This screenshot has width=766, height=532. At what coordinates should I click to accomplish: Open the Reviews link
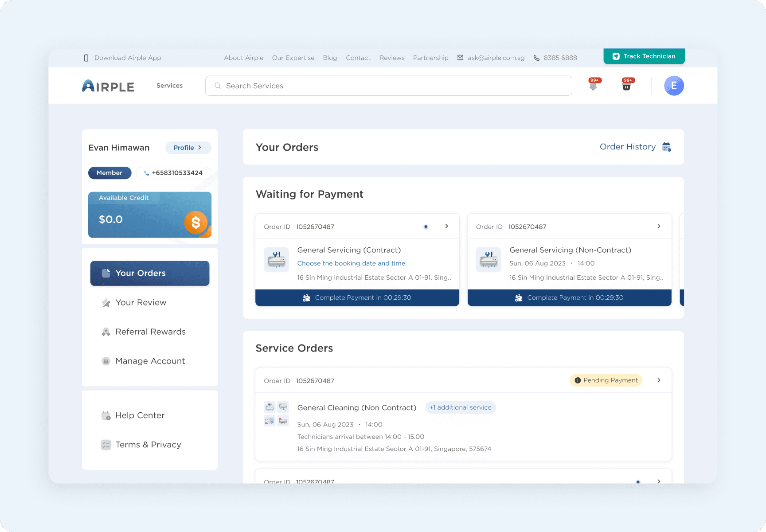tap(392, 58)
